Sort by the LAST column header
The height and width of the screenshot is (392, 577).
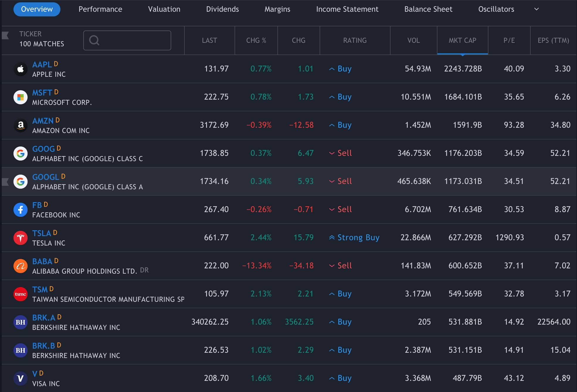(x=210, y=40)
